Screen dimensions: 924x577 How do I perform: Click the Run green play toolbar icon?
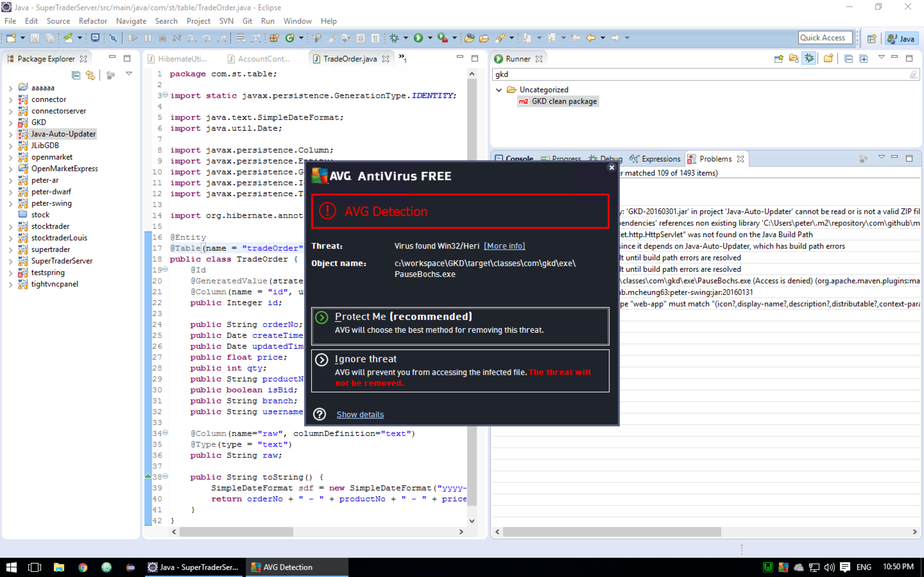point(418,38)
